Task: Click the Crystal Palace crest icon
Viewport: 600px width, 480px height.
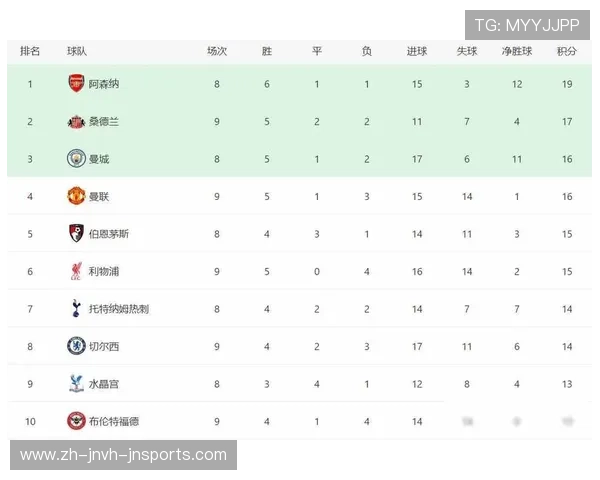Action: (x=76, y=384)
